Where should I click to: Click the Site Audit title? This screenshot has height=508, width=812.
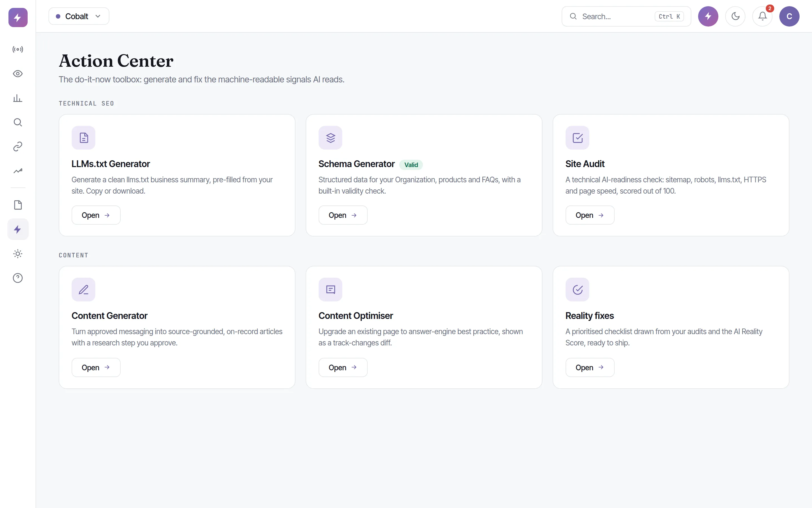(585, 164)
